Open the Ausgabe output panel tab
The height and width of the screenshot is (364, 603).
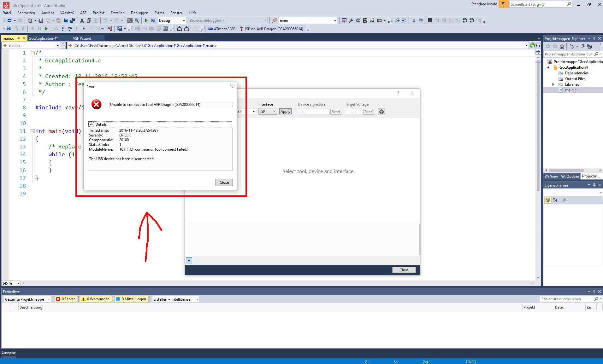click(x=9, y=353)
